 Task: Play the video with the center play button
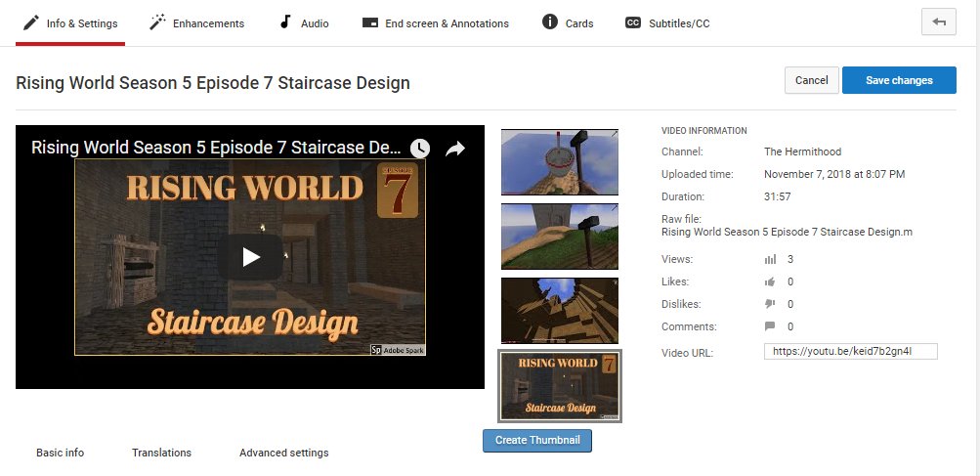click(x=251, y=257)
